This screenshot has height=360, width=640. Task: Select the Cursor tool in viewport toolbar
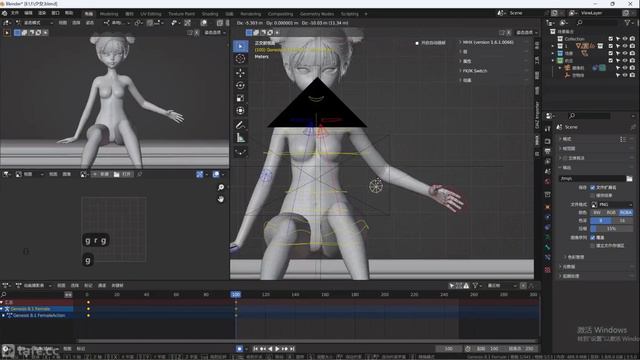tap(240, 59)
